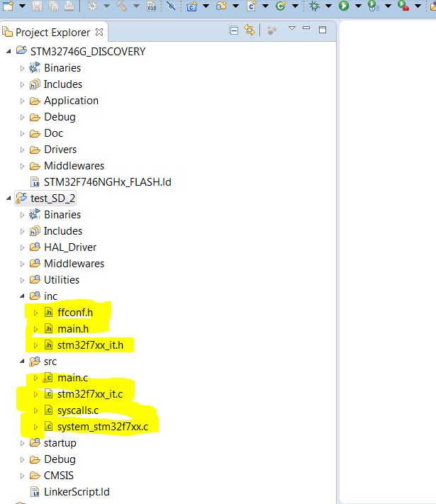The width and height of the screenshot is (436, 504).
Task: Expand the Drivers folder
Action: coord(22,150)
